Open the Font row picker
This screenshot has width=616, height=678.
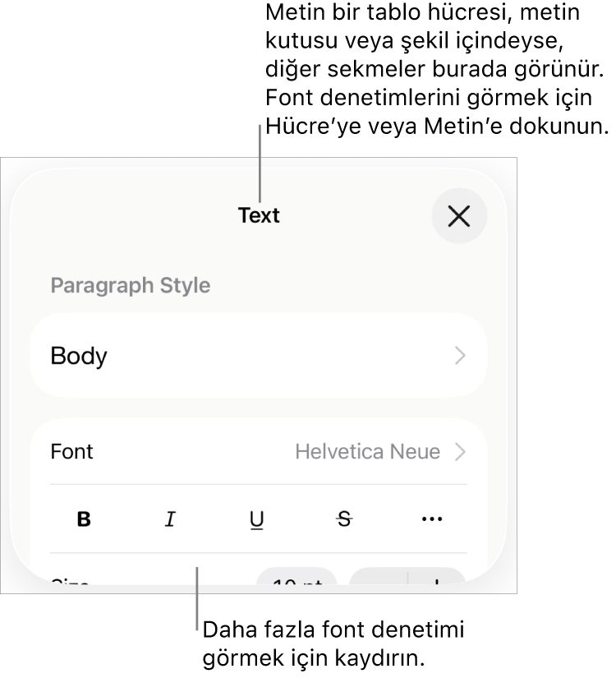[x=259, y=451]
